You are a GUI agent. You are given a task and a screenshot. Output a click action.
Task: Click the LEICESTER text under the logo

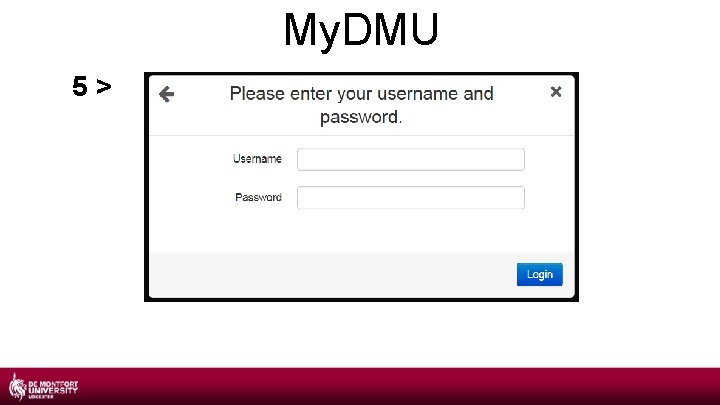click(x=41, y=397)
